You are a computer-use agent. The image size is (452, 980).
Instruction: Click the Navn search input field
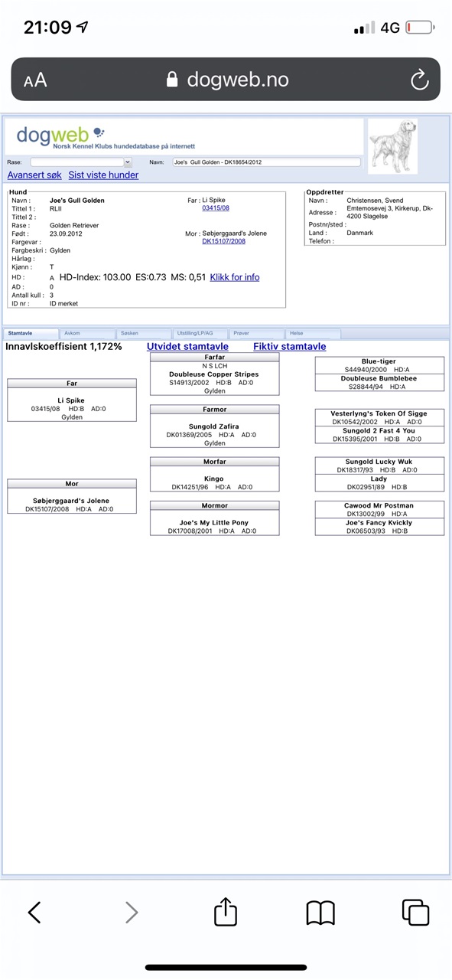click(266, 162)
